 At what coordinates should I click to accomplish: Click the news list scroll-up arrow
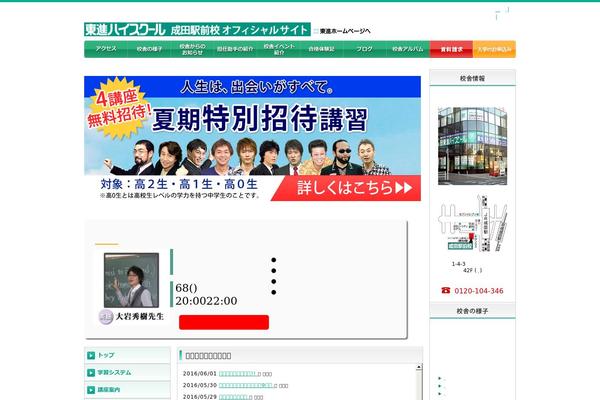click(x=419, y=367)
